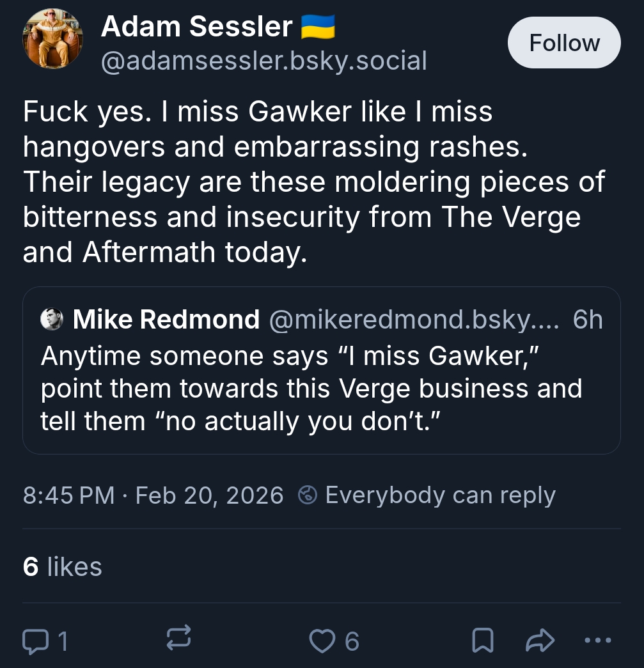
Task: Repost this post via repost icon
Action: point(178,639)
